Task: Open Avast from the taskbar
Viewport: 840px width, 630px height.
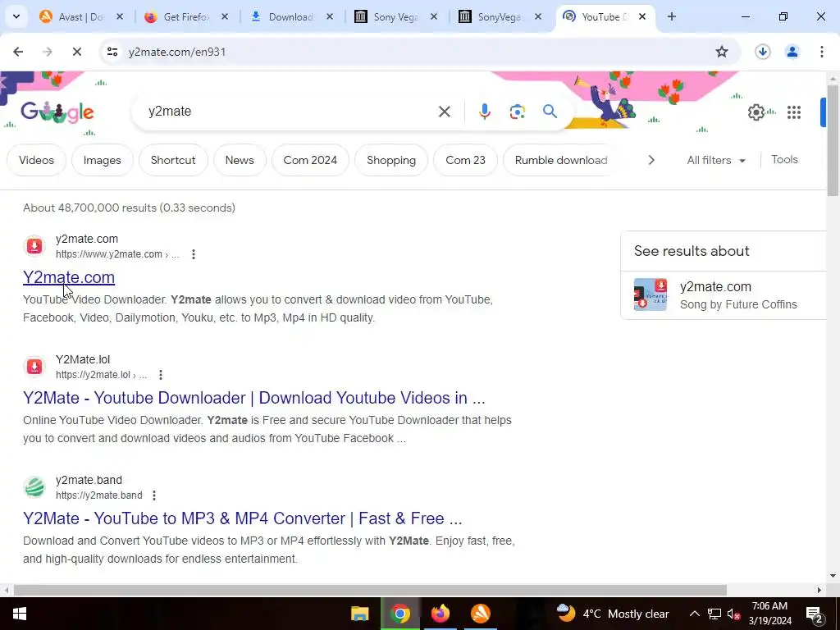Action: click(x=481, y=614)
